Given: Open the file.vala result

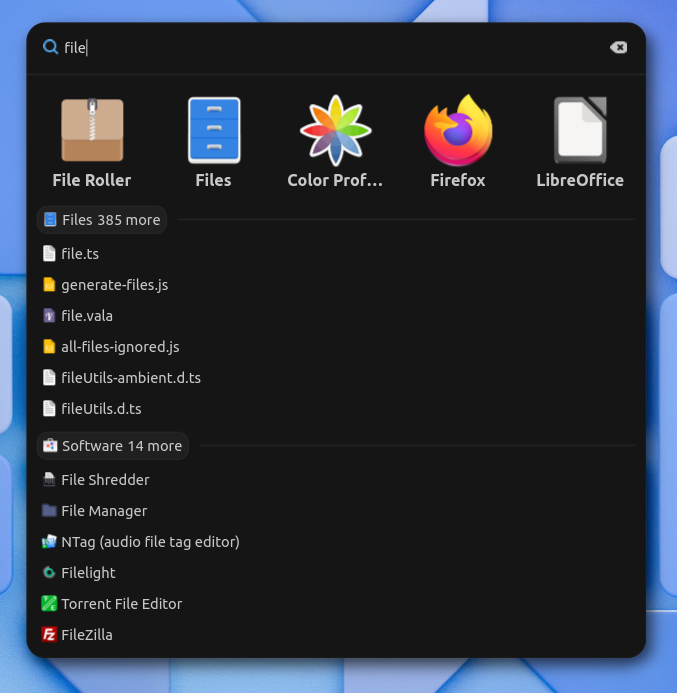Looking at the screenshot, I should [x=336, y=316].
